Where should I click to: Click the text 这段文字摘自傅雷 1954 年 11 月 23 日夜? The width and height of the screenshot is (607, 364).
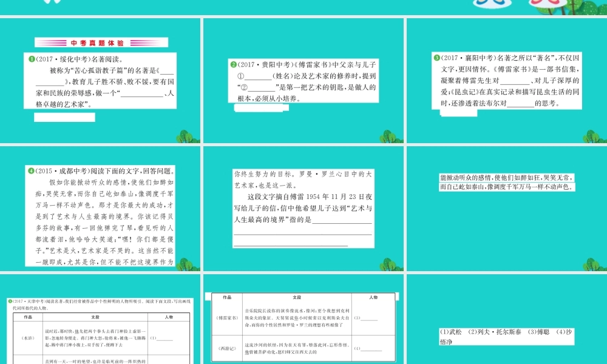point(310,197)
